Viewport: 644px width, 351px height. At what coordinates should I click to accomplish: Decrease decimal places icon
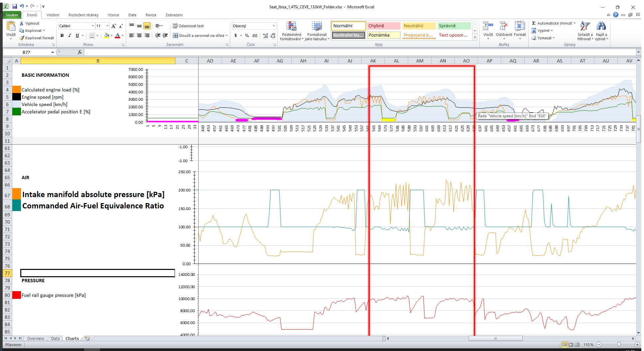(x=273, y=36)
